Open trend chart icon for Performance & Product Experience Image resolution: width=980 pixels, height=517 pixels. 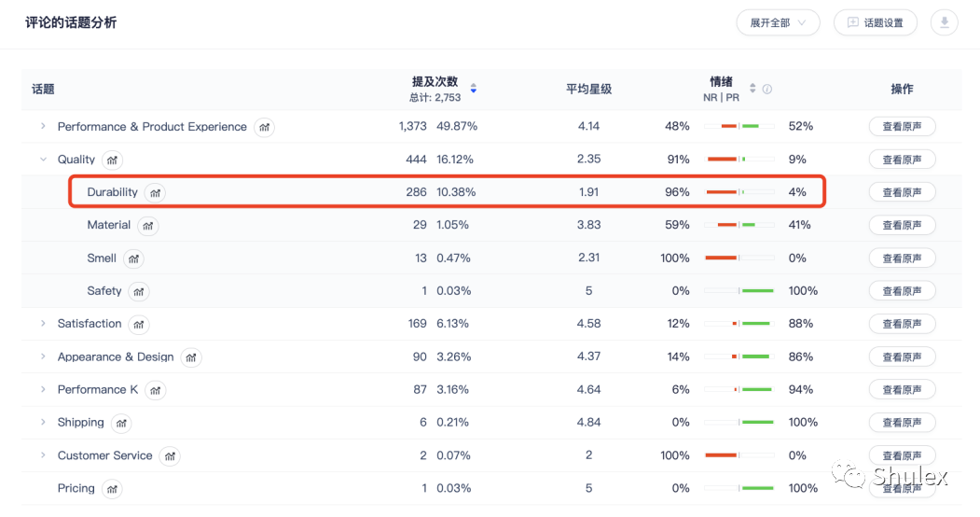click(x=265, y=127)
